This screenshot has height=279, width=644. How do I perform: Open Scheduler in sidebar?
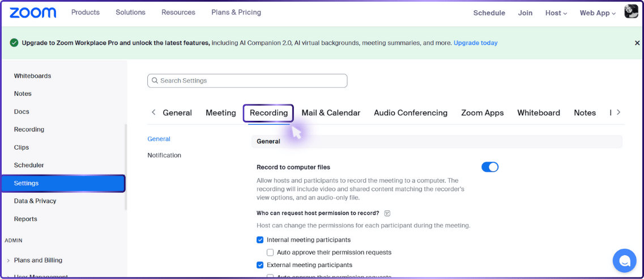pyautogui.click(x=29, y=165)
